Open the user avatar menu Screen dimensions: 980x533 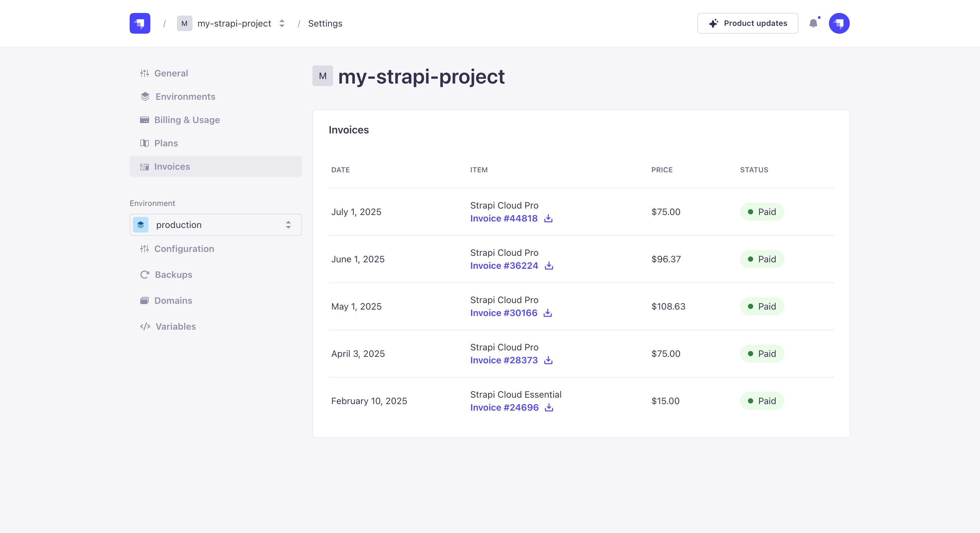839,23
